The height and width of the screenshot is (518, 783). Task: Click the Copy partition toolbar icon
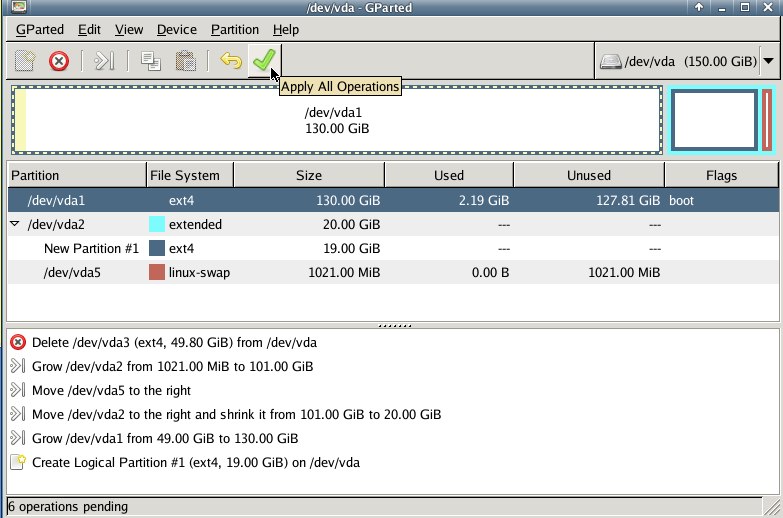point(150,61)
